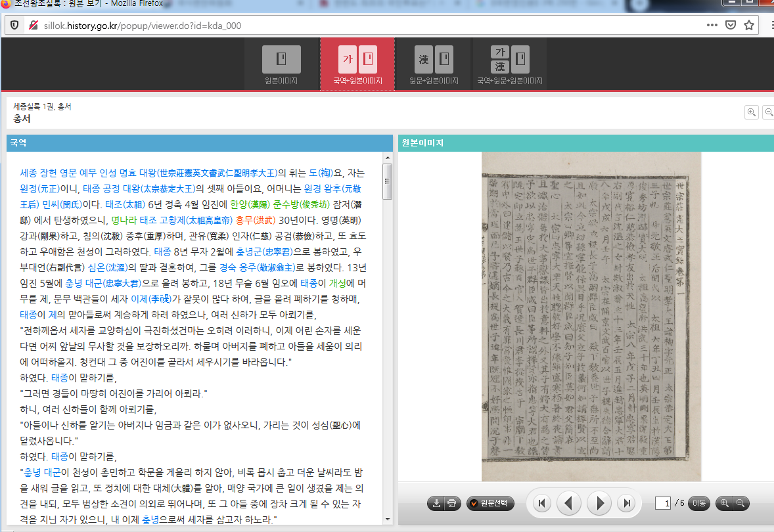
Task: Go to the previous page
Action: click(x=568, y=504)
